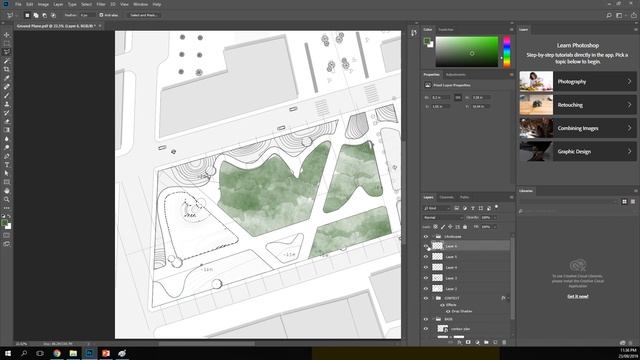The height and width of the screenshot is (360, 640).
Task: Click Add to selection mode icon
Action: [36, 15]
